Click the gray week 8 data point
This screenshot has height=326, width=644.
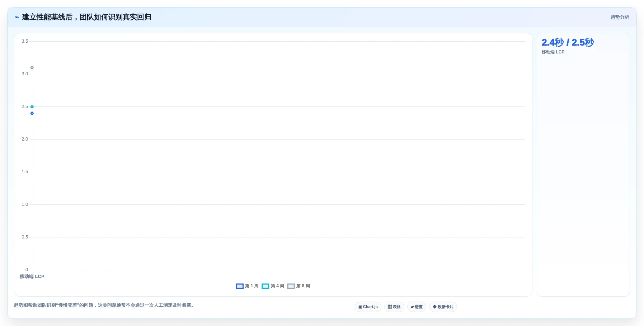[32, 67]
